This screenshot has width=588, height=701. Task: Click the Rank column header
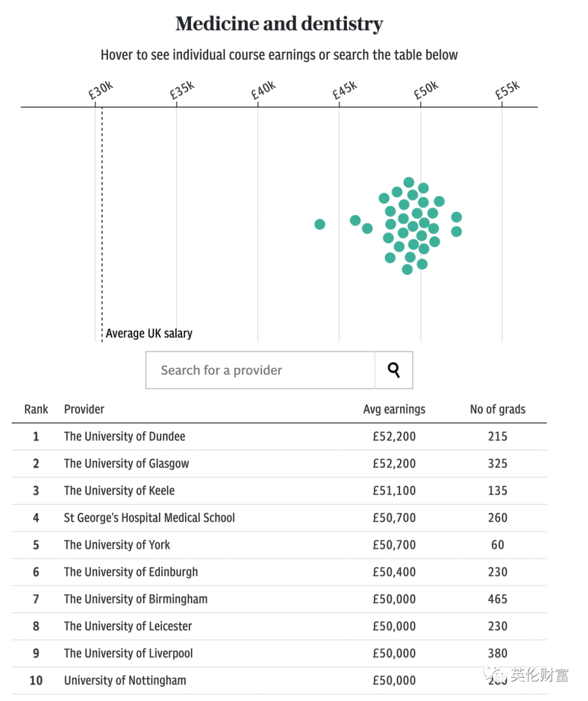[35, 409]
